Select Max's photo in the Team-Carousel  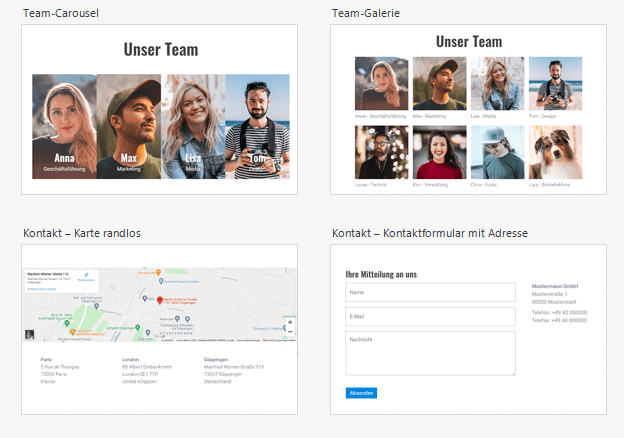tap(129, 127)
